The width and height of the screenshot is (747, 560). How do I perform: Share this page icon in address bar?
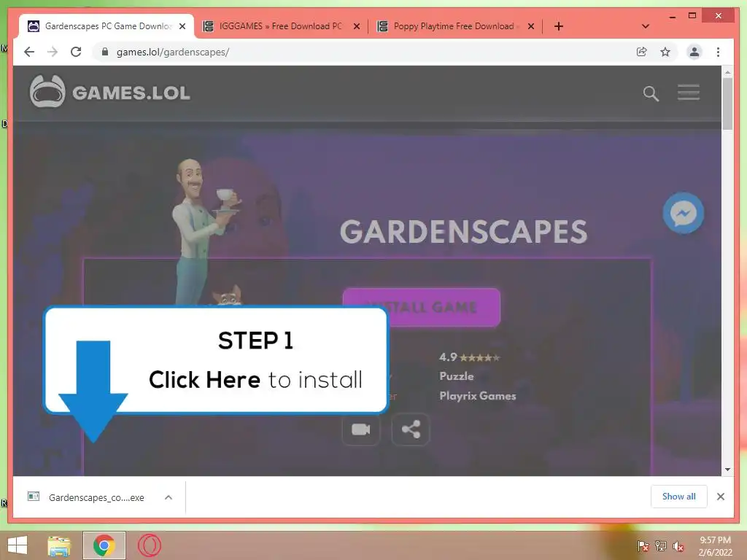point(642,52)
